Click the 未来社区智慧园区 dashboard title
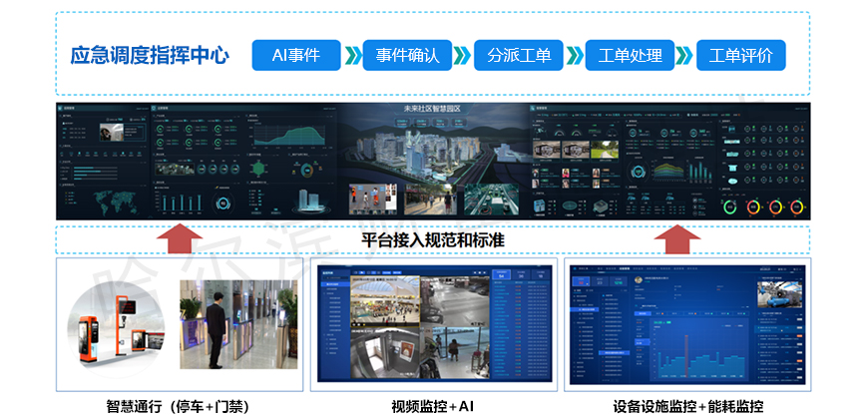Screen dimensions: 868x419 [431, 108]
